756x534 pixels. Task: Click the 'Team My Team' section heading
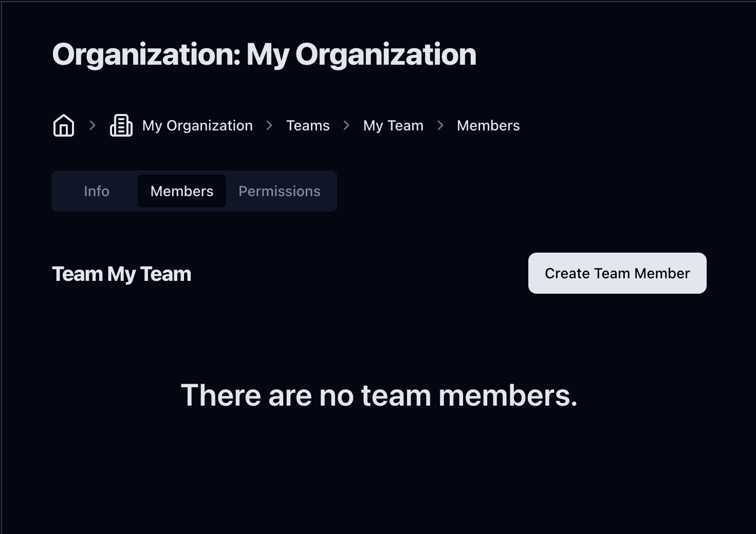tap(122, 274)
